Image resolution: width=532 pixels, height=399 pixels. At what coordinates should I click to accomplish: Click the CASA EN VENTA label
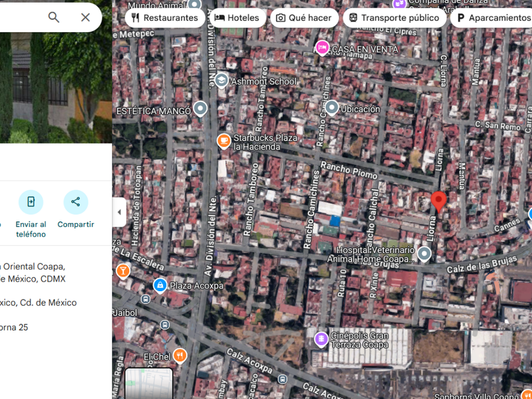[x=365, y=49]
